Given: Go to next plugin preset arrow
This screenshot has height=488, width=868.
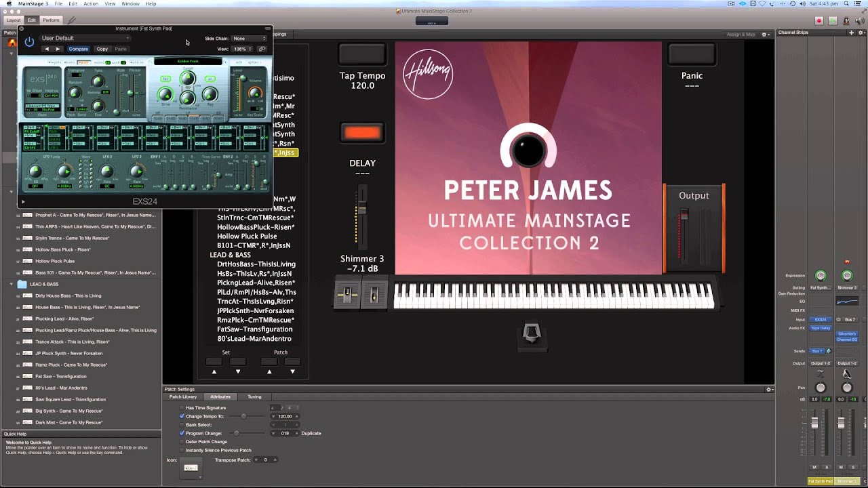Looking at the screenshot, I should (x=58, y=49).
